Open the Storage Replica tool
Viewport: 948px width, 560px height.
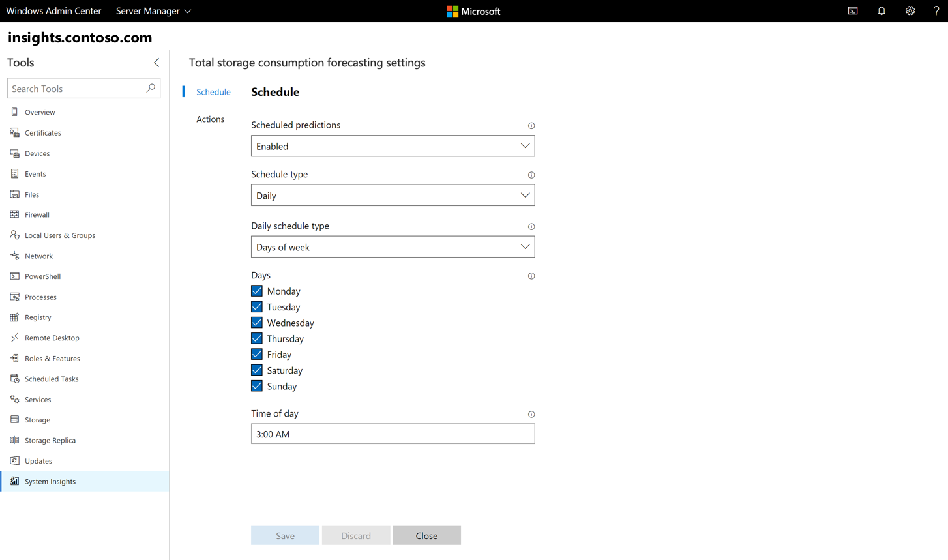coord(51,439)
